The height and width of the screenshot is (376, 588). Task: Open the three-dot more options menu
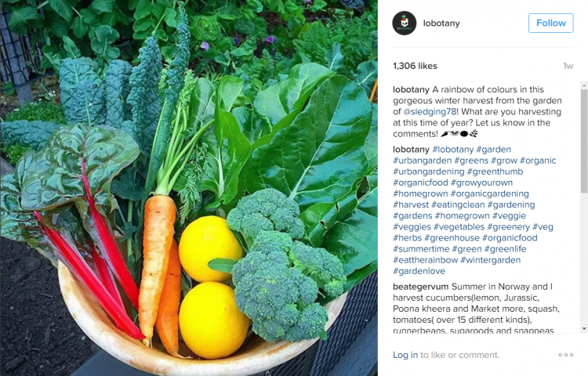point(566,355)
